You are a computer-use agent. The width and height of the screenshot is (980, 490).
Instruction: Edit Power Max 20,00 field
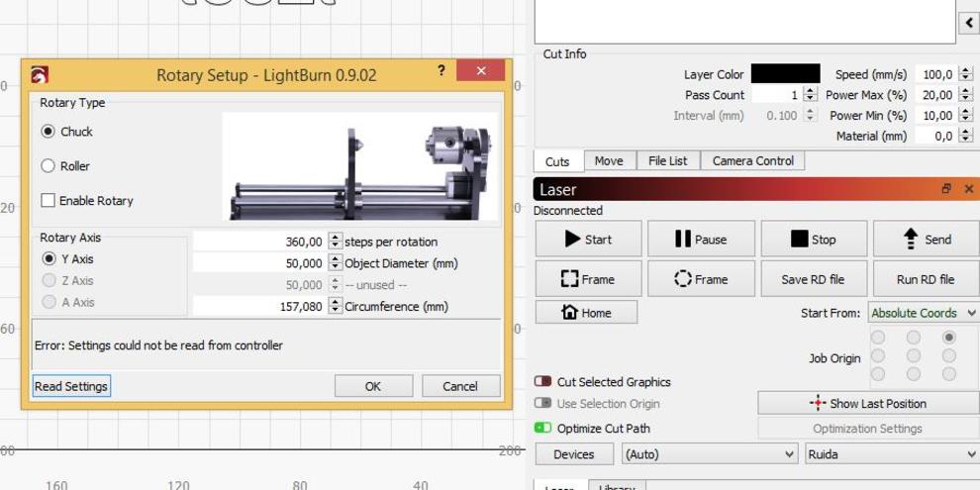pyautogui.click(x=936, y=95)
